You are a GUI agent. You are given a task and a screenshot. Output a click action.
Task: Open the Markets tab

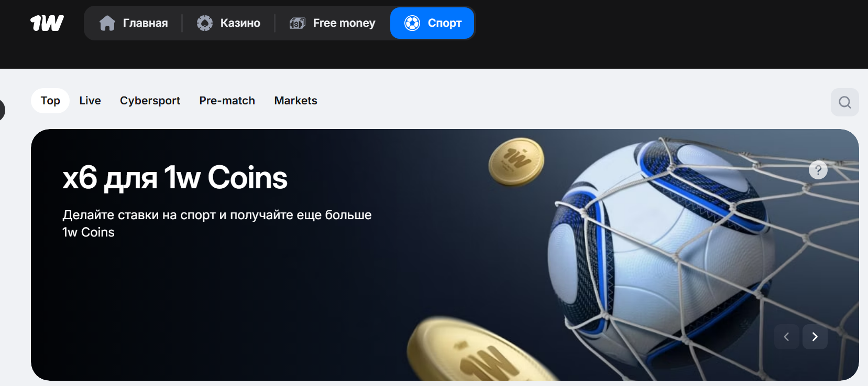[x=296, y=101]
